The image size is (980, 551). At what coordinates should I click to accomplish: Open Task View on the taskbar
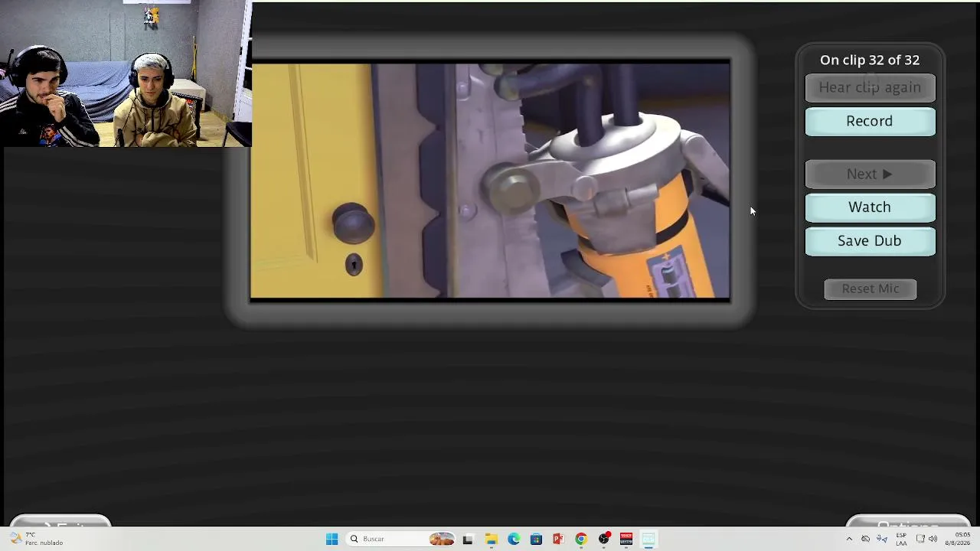468,539
